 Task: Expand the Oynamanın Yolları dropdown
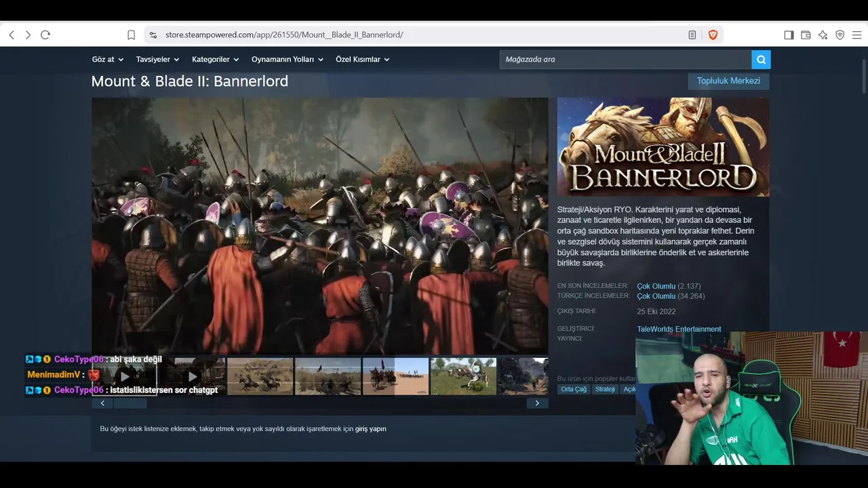[288, 60]
